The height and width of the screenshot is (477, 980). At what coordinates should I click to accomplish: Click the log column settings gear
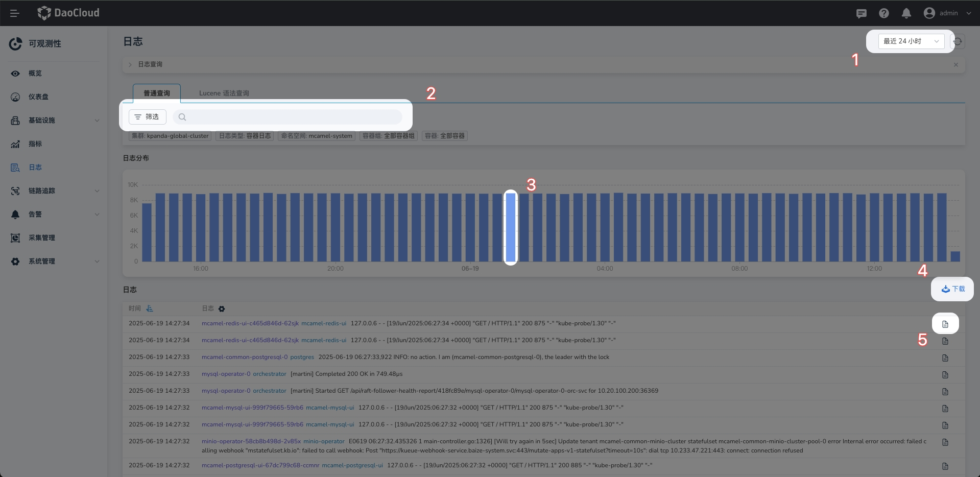click(x=222, y=309)
